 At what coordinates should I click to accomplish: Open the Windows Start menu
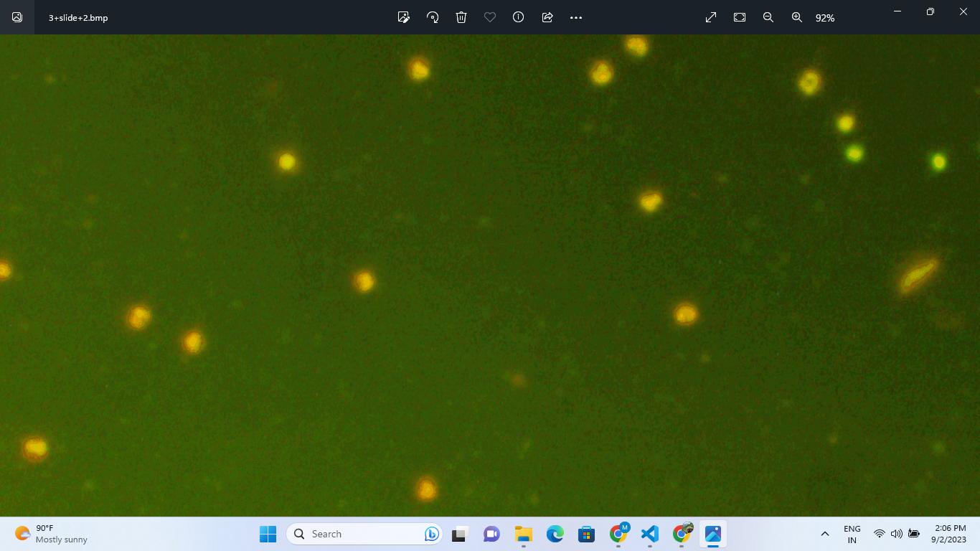coord(268,534)
